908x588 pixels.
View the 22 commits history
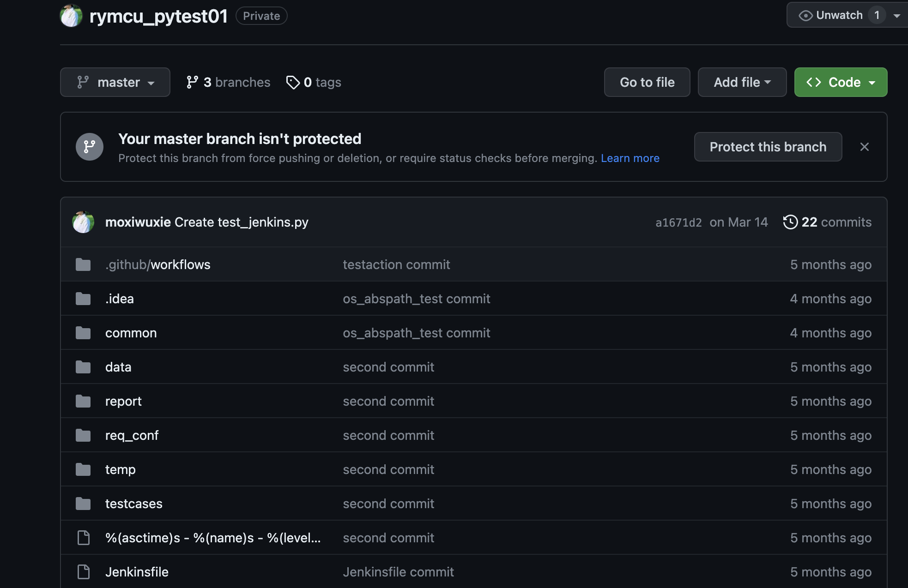[x=828, y=222]
